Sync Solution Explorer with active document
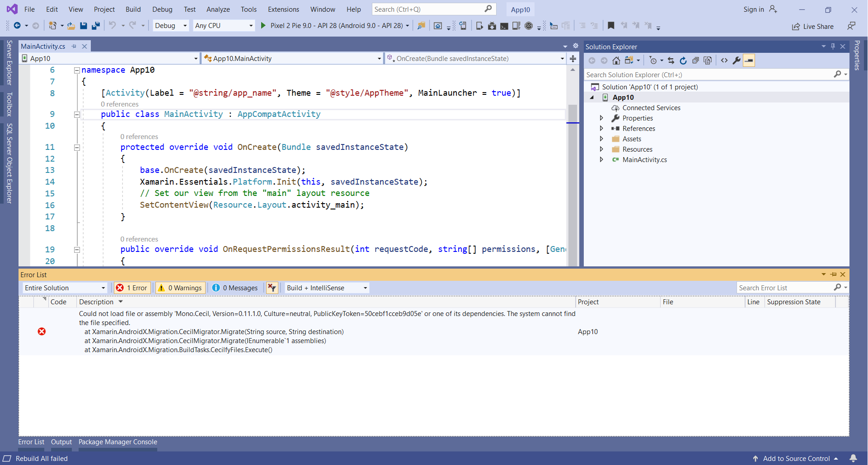Screen dimensions: 868x465 tap(671, 60)
